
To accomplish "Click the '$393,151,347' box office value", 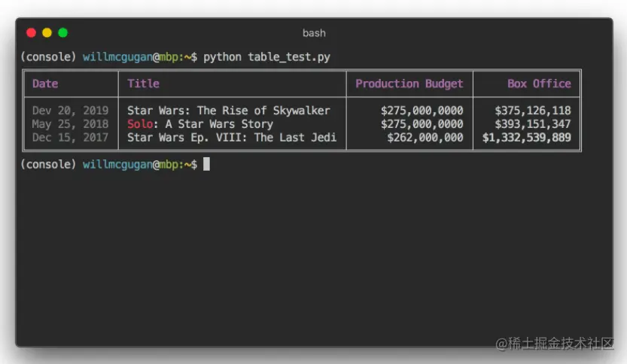I will (533, 124).
